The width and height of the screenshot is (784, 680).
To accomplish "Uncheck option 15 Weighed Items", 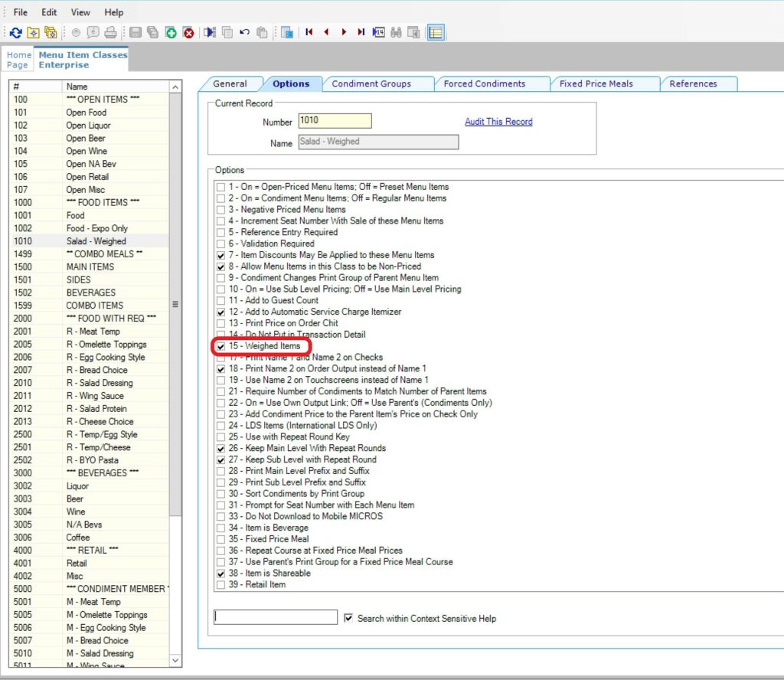I will [x=220, y=346].
